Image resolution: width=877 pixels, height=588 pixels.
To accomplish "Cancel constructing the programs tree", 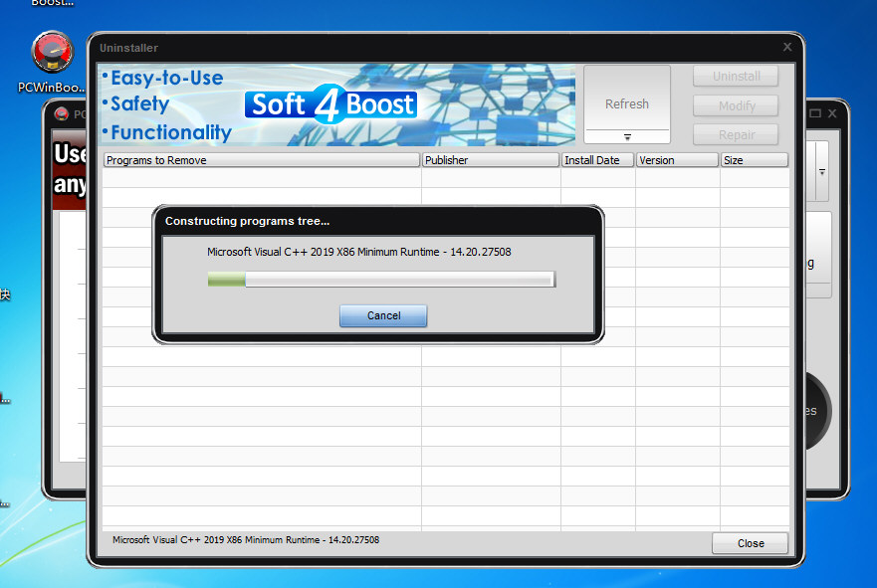I will pos(383,315).
